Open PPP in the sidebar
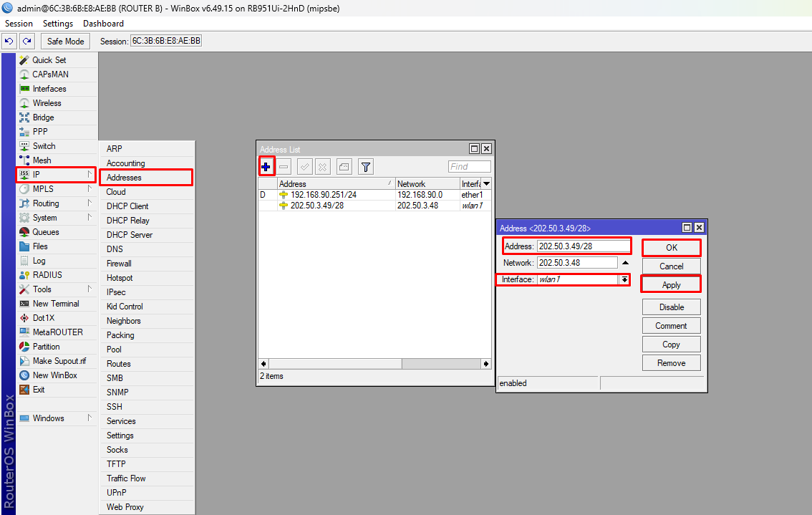812x515 pixels. coord(57,132)
